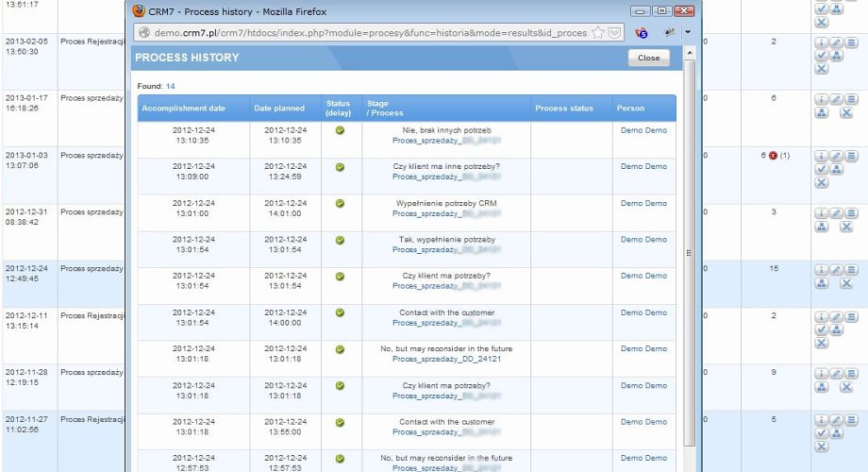Image resolution: width=868 pixels, height=472 pixels.
Task: Open Proces_sprzedaży link under Wypełnienie potrzeby CRM
Action: coord(446,213)
